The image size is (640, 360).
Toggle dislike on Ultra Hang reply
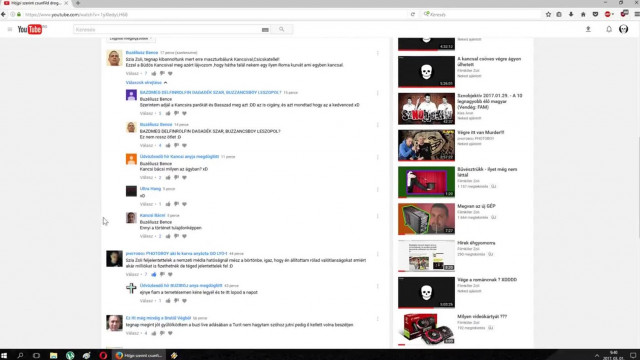coord(176,204)
